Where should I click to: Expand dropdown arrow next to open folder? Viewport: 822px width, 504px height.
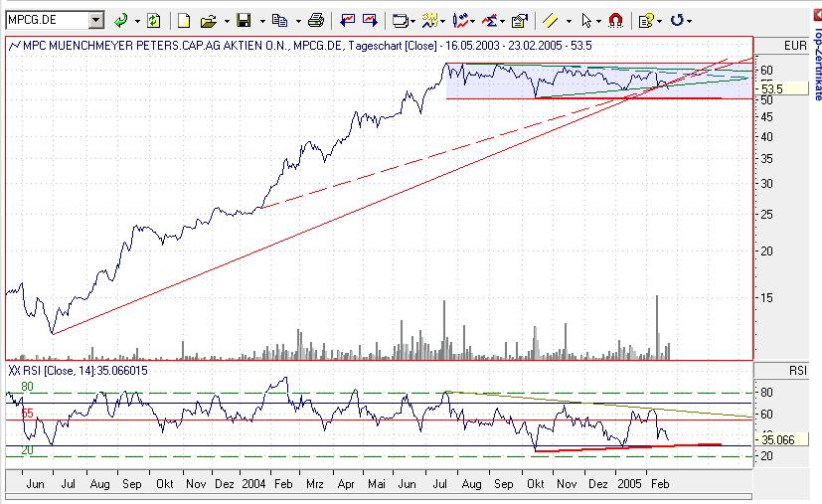[x=227, y=22]
